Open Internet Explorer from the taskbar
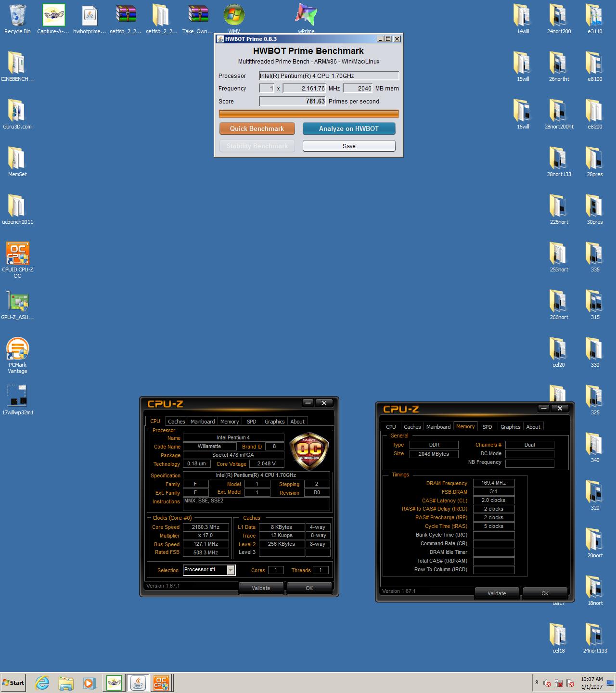616x693 pixels. [42, 682]
